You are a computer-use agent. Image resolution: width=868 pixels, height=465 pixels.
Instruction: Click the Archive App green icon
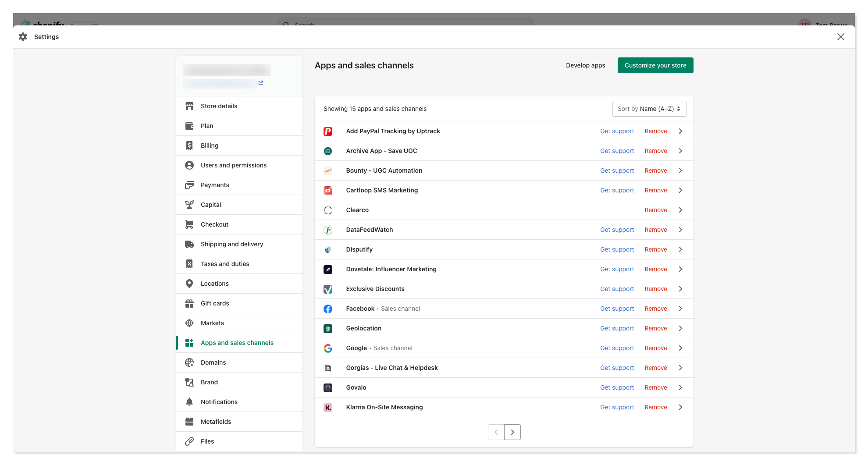click(x=328, y=151)
